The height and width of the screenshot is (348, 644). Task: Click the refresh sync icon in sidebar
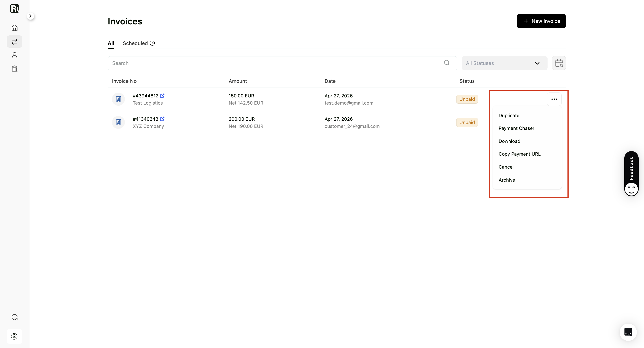[15, 317]
